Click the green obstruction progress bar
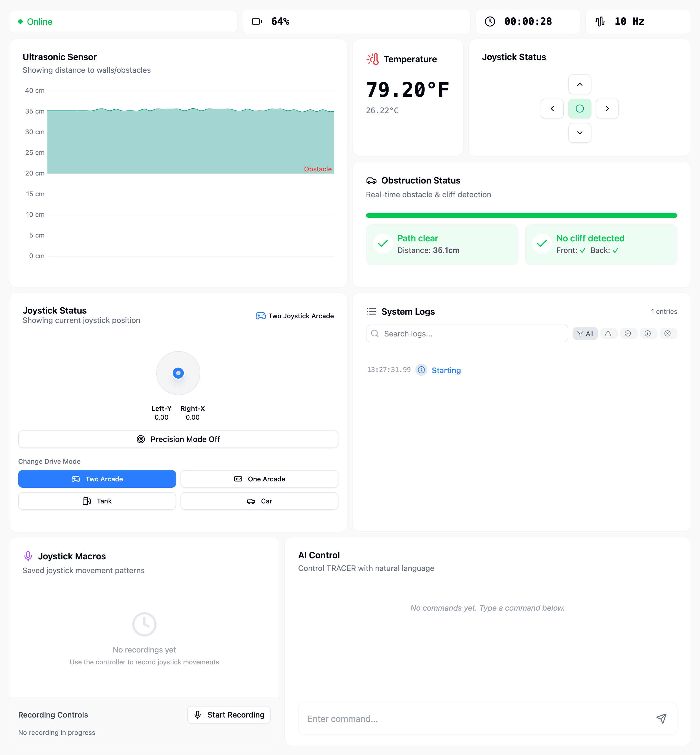The height and width of the screenshot is (755, 700). (521, 215)
